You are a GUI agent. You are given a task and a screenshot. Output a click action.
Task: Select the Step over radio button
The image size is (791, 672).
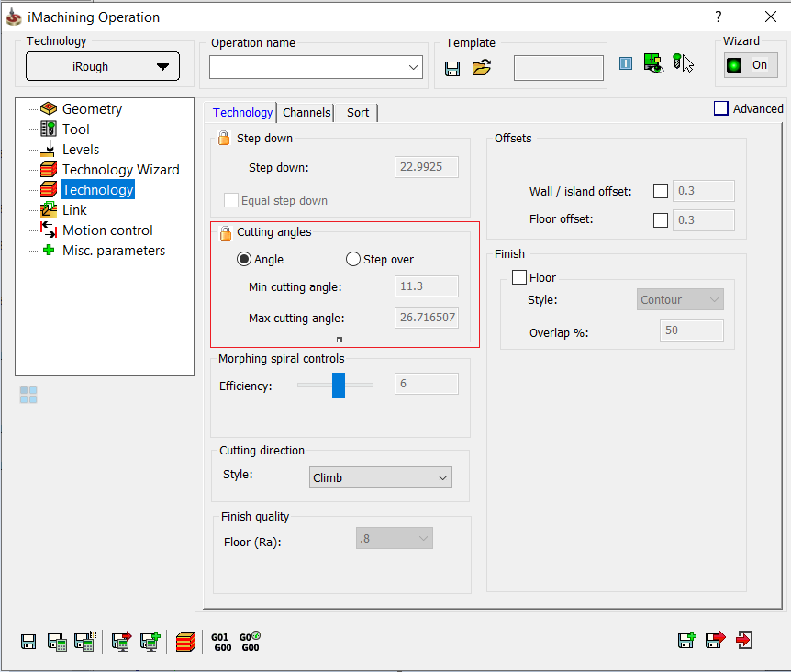(353, 259)
